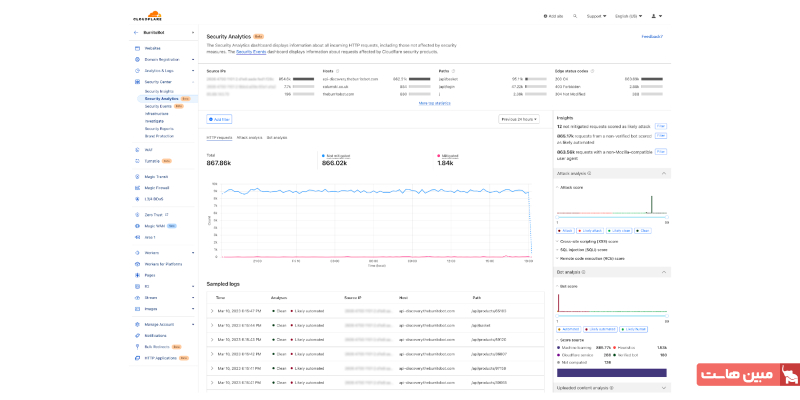Expand the SQL injection (SQLi) score section
The width and height of the screenshot is (800, 400).
582,250
